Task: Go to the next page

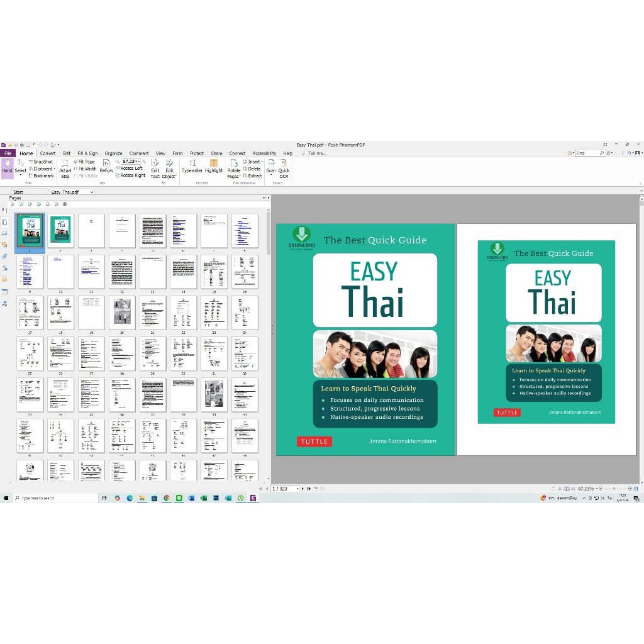Action: pos(303,489)
